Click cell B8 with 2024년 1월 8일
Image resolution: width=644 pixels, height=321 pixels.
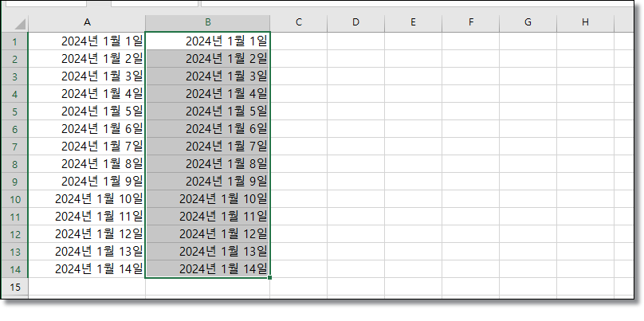(x=207, y=164)
